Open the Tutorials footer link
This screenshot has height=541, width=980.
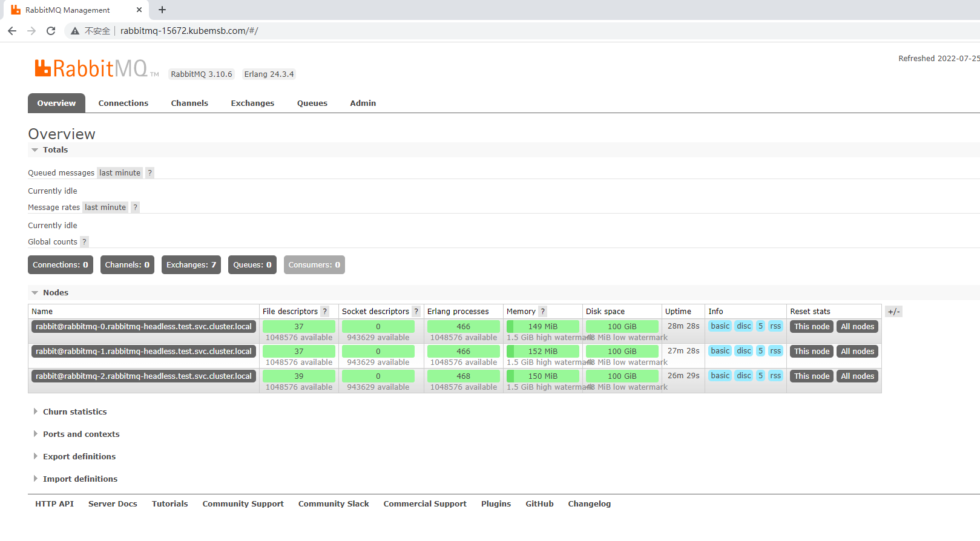[x=170, y=504]
